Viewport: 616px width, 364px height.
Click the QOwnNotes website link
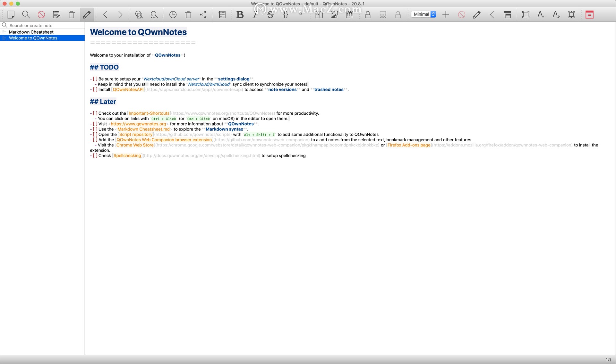point(138,123)
